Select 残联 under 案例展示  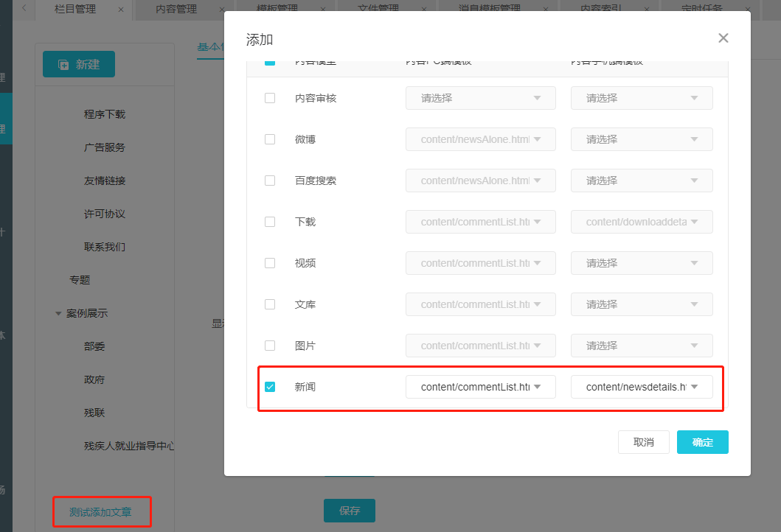[94, 413]
